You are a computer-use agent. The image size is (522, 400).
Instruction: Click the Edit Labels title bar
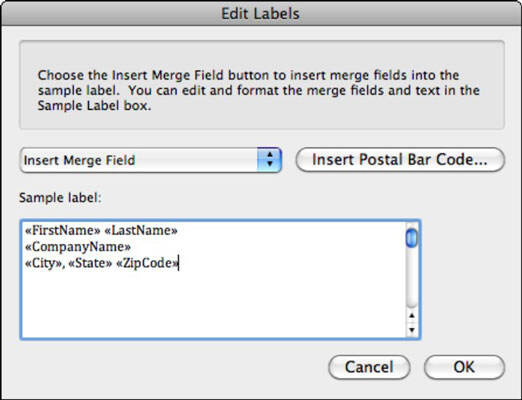(x=261, y=13)
